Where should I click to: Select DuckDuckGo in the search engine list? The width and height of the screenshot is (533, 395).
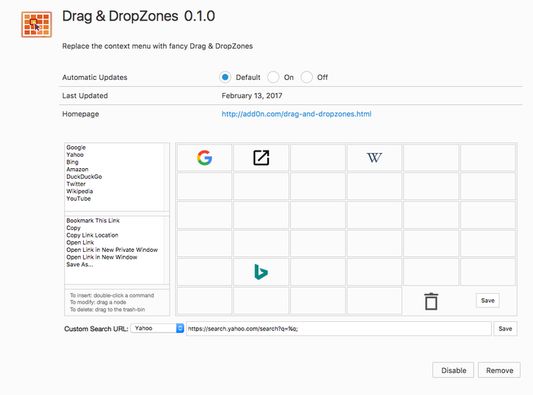click(x=84, y=177)
